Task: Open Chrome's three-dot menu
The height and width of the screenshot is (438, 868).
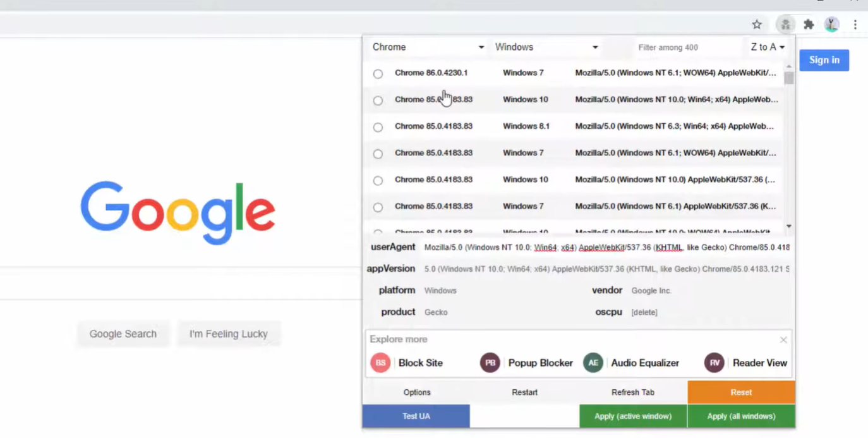Action: pos(855,25)
